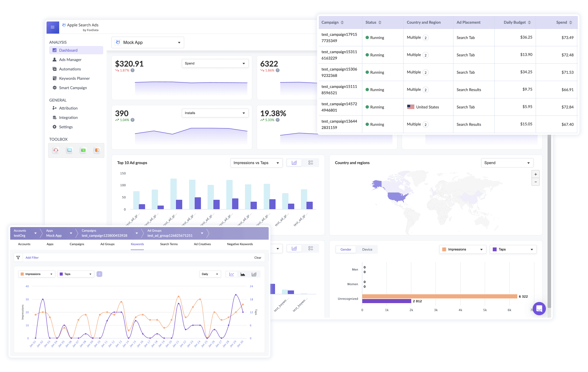The height and width of the screenshot is (372, 588).
Task: Open the hamburger menu button
Action: [53, 27]
